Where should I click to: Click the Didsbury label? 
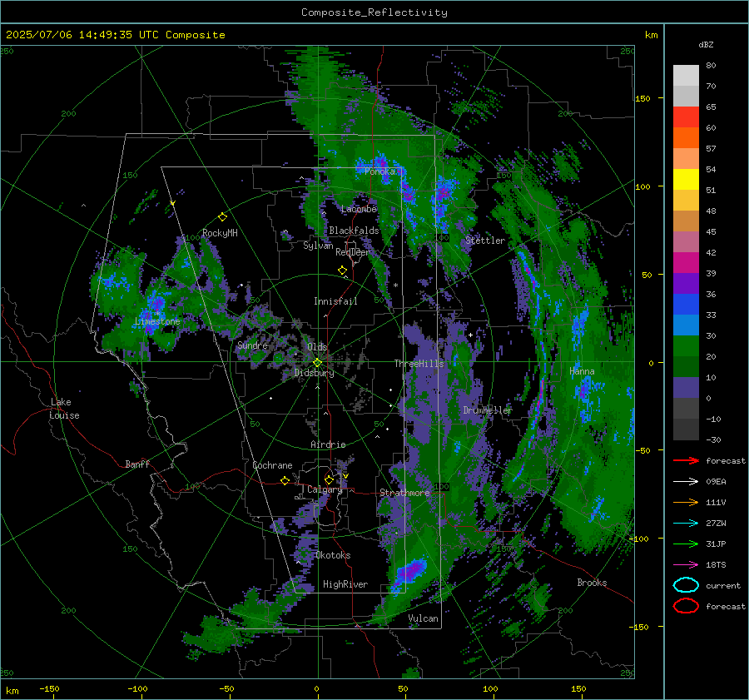point(314,373)
